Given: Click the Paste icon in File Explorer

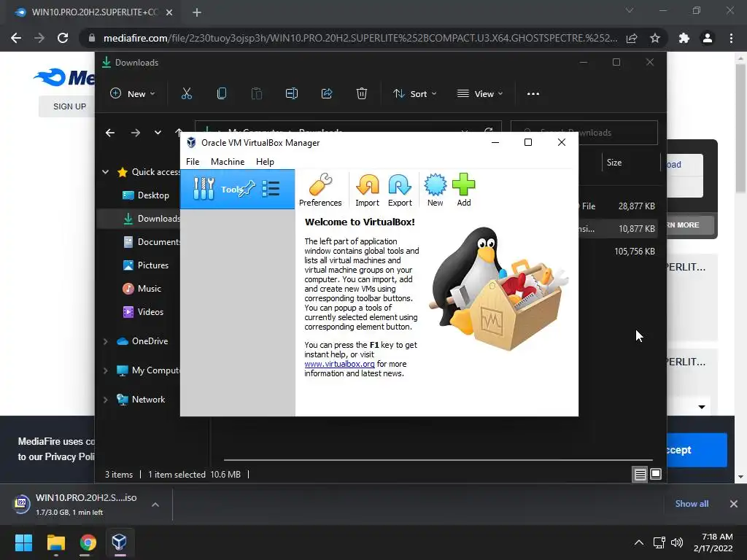Looking at the screenshot, I should 256,94.
